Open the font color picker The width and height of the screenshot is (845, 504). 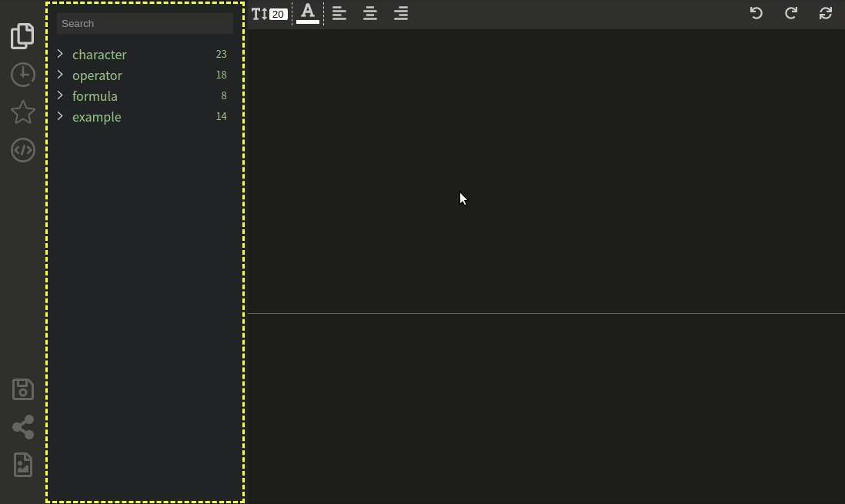308,13
